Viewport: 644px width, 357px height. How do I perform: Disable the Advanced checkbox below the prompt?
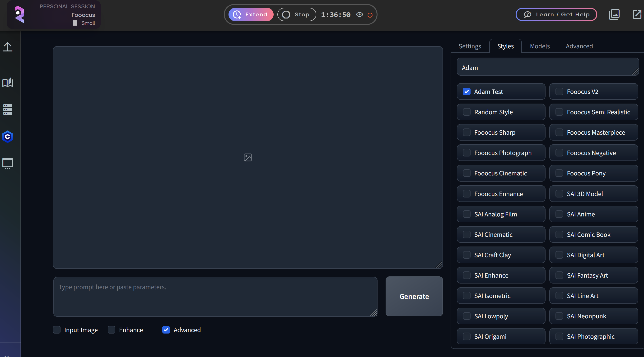[x=166, y=330]
